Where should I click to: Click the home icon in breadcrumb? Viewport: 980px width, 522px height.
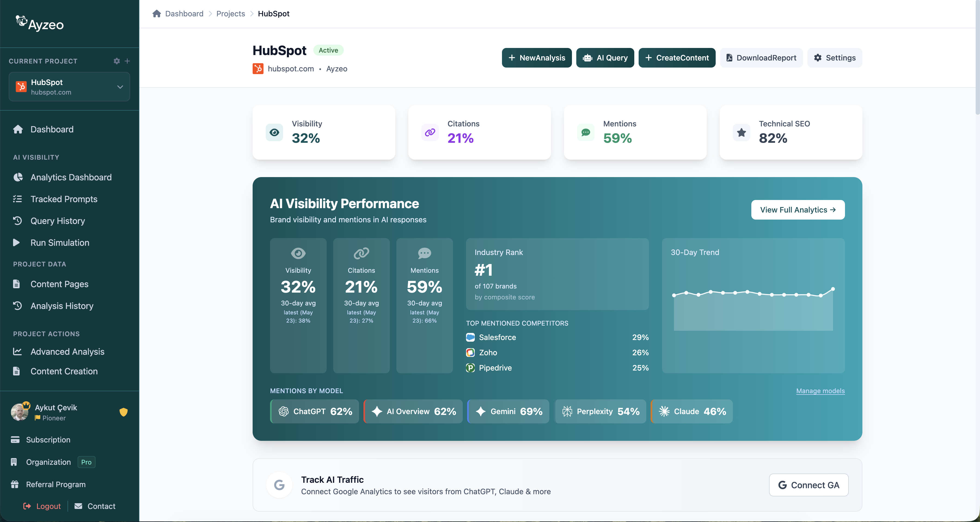click(156, 14)
